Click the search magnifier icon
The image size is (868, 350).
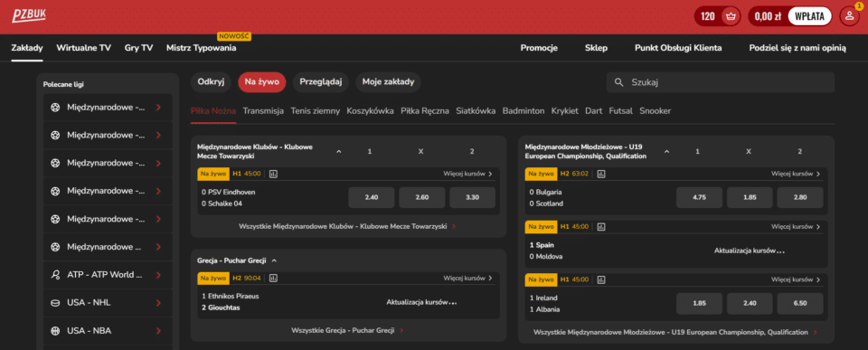click(618, 82)
